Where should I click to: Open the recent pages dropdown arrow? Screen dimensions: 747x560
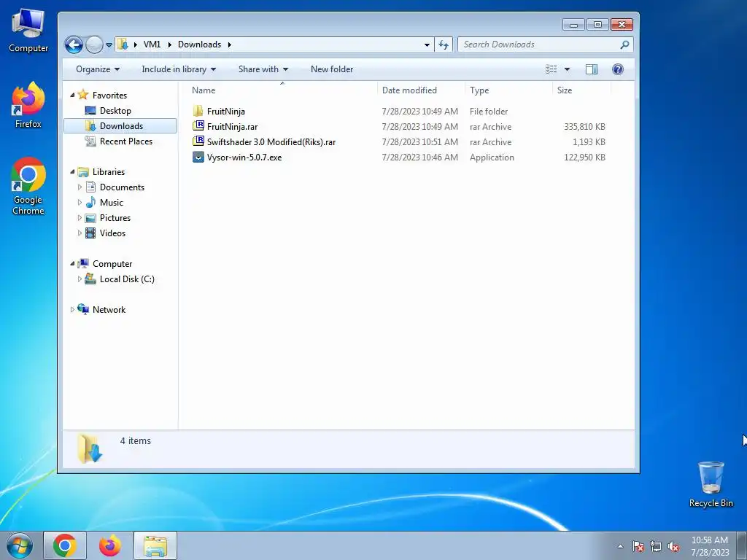click(109, 44)
